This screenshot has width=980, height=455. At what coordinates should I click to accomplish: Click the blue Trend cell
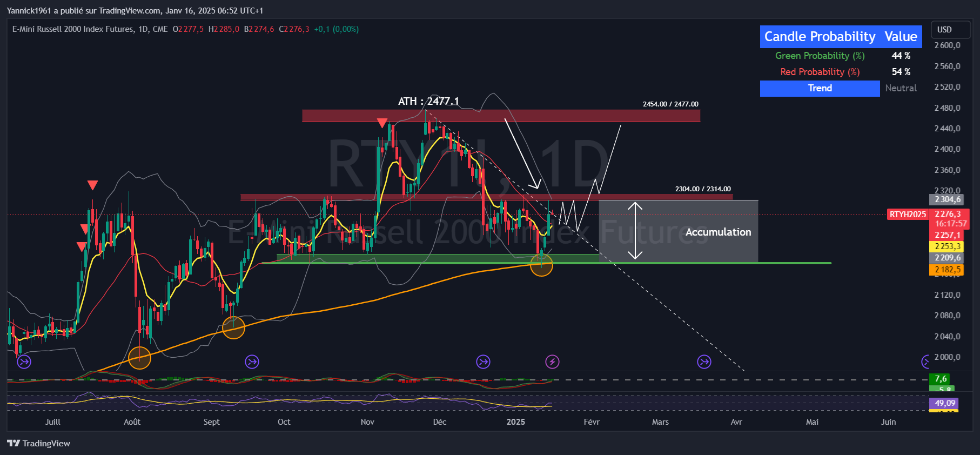pyautogui.click(x=820, y=88)
